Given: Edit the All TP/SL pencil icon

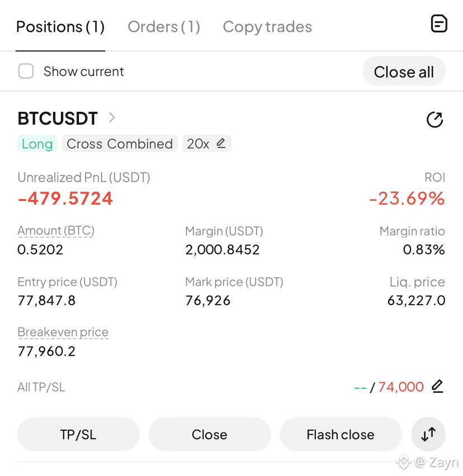Looking at the screenshot, I should click(x=437, y=387).
